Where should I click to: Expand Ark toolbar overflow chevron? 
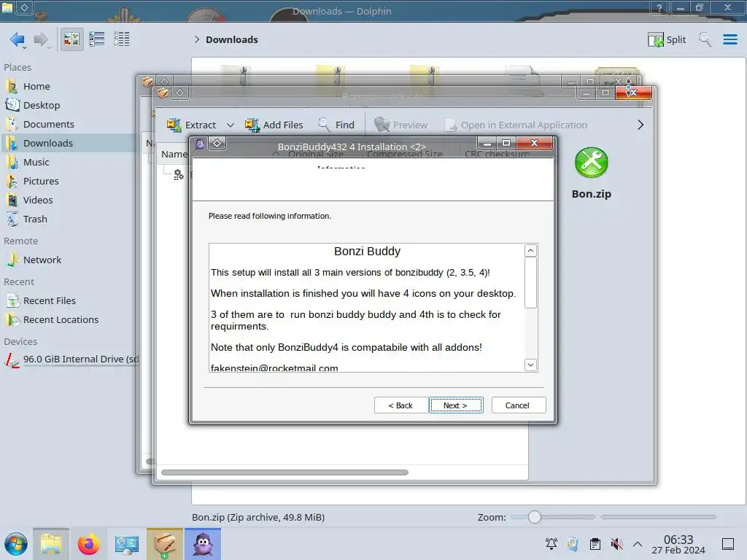point(640,125)
